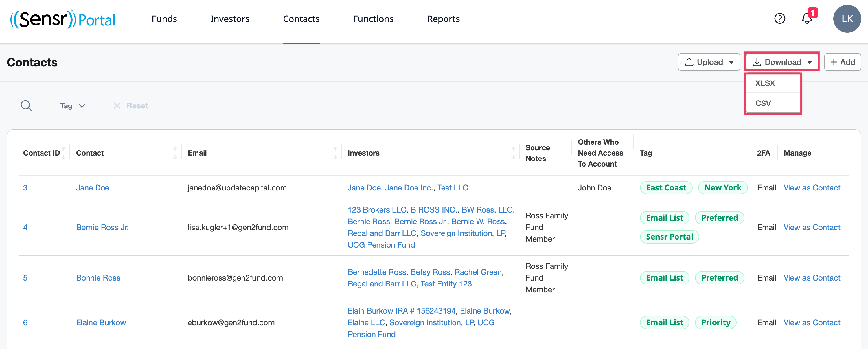This screenshot has width=868, height=349.
Task: Open investor 123 Brokers LLC
Action: point(377,210)
